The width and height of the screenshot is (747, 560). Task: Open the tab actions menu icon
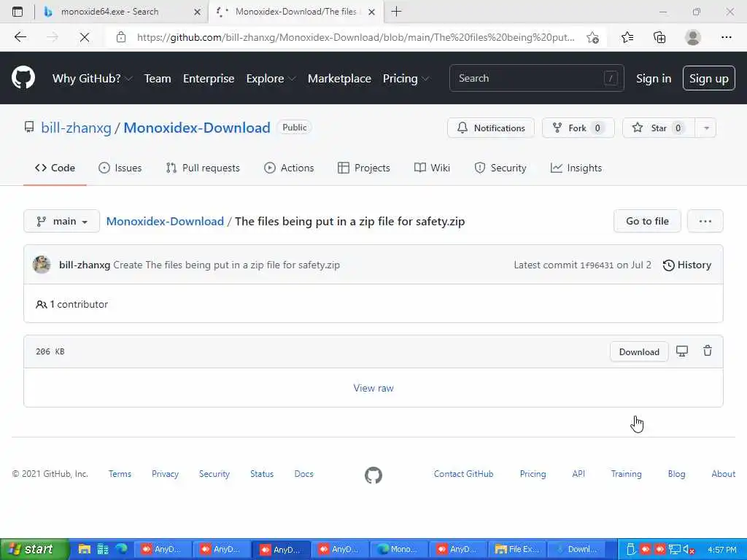tap(18, 12)
